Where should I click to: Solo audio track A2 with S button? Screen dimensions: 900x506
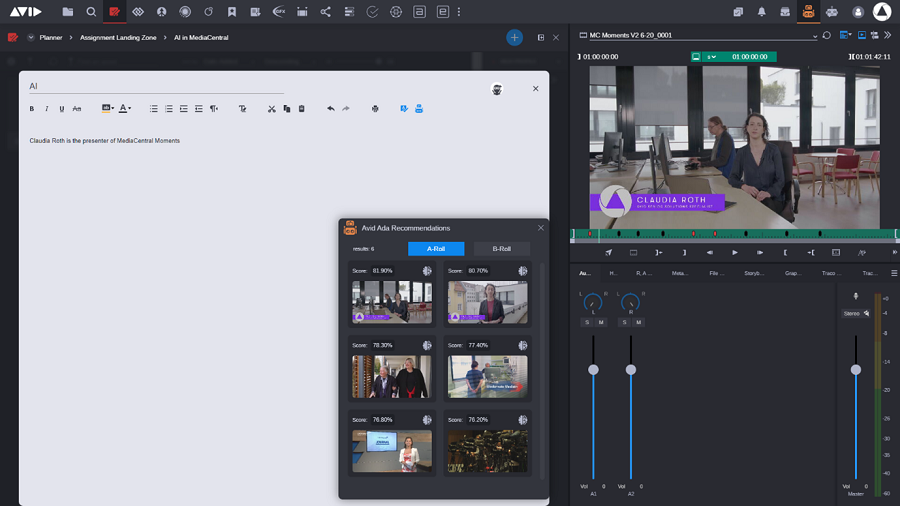click(624, 322)
